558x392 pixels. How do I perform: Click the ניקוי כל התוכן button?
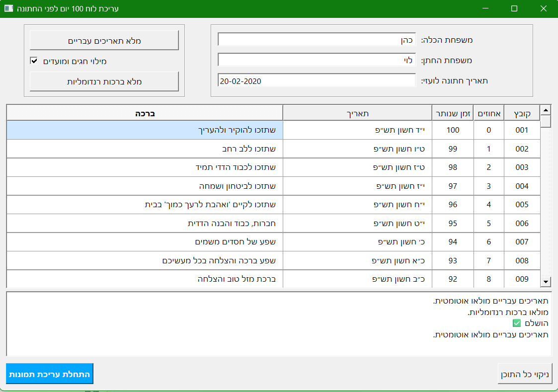tap(525, 374)
